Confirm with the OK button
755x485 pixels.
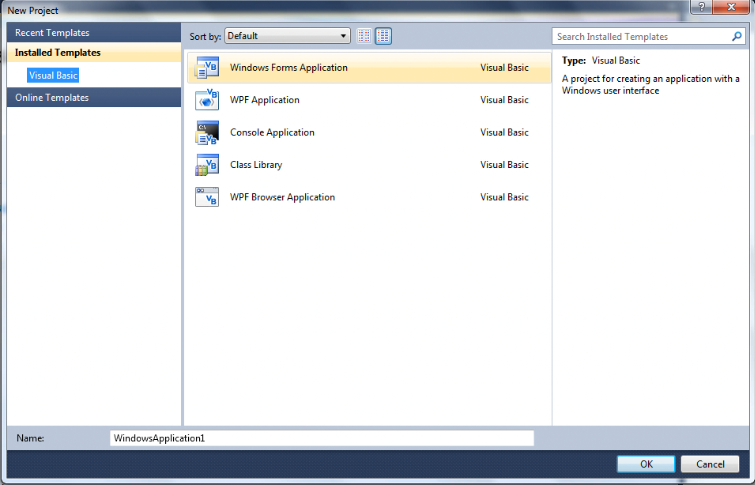[646, 464]
